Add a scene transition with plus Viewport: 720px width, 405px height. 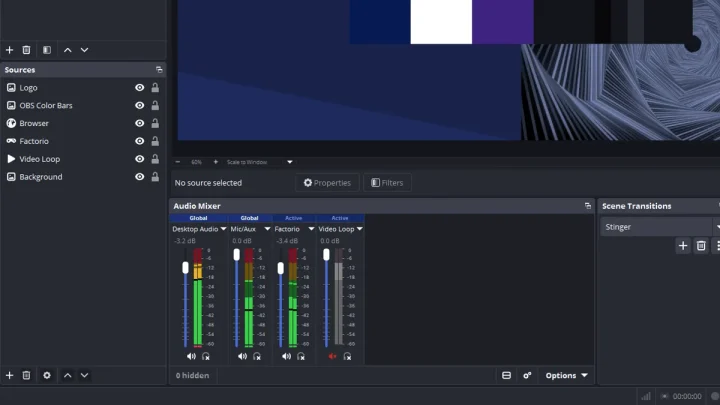click(683, 246)
